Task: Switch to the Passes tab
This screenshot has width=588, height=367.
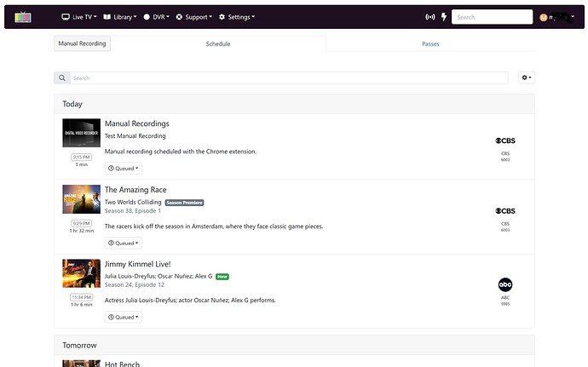Action: pos(430,43)
